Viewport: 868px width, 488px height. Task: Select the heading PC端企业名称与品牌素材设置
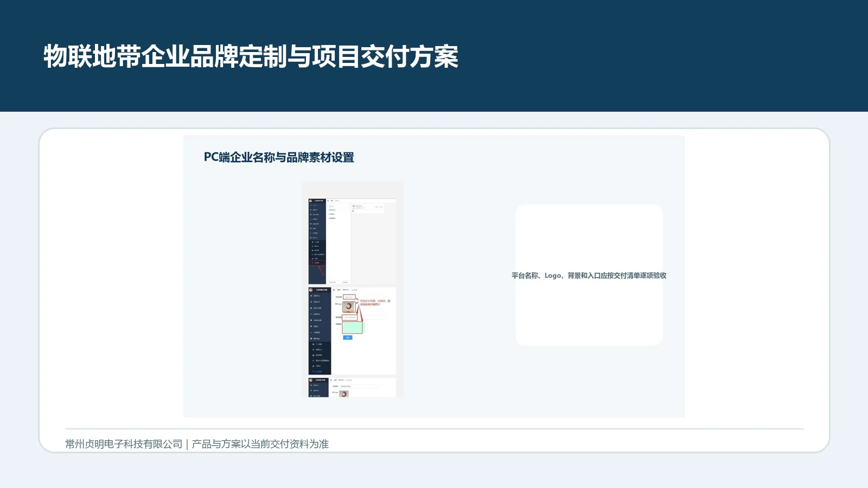click(279, 157)
